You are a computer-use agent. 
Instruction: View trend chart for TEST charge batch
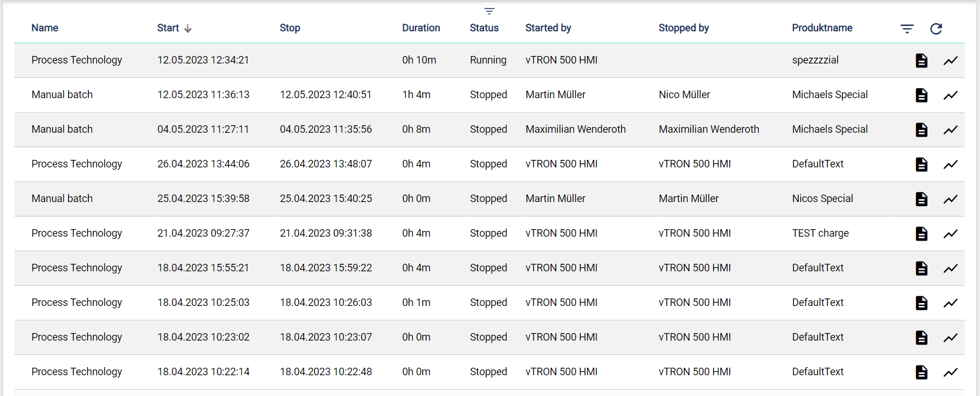coord(950,234)
